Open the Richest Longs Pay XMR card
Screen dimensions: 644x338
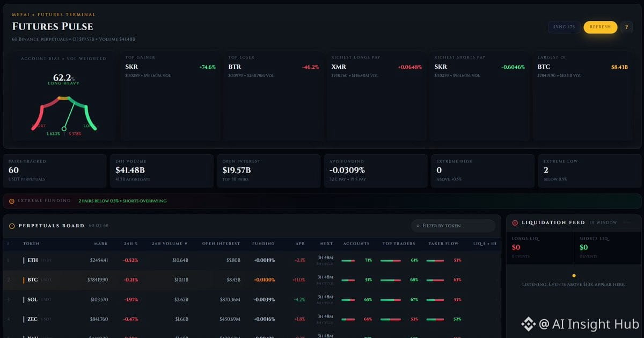[x=376, y=96]
